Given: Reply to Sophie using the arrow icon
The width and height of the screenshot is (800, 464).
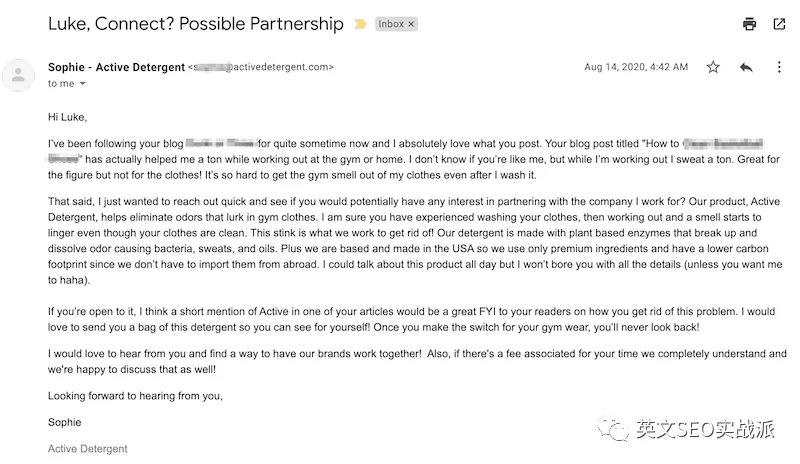Looking at the screenshot, I should 746,67.
